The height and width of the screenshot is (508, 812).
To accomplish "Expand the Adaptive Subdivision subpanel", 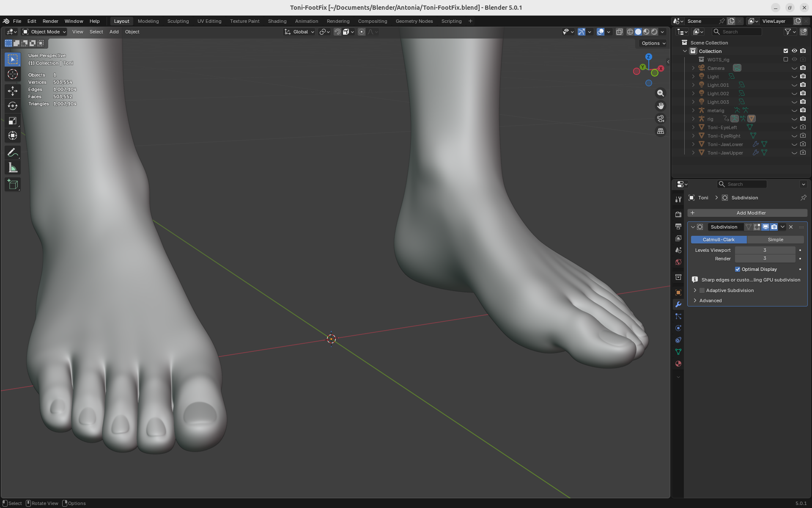I will point(695,290).
